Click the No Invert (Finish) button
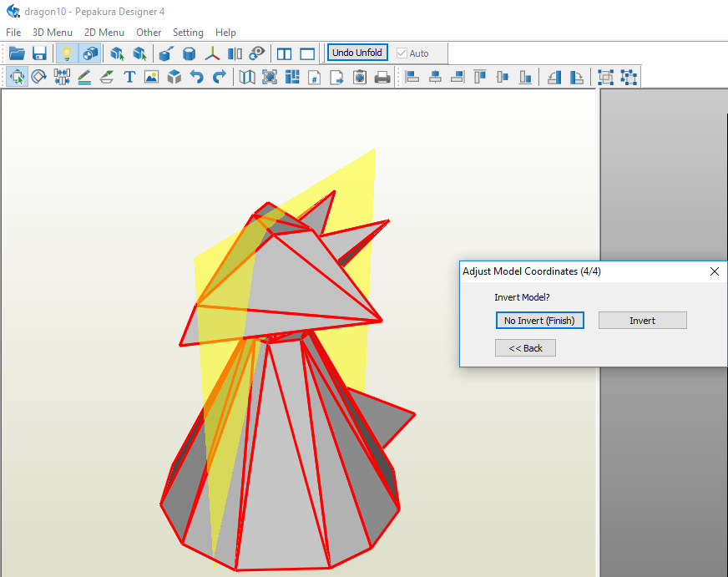Viewport: 728px width, 577px height. coord(539,321)
